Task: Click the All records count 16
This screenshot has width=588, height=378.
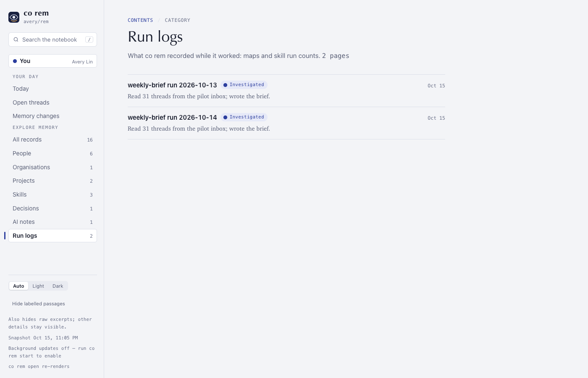Action: coord(90,140)
